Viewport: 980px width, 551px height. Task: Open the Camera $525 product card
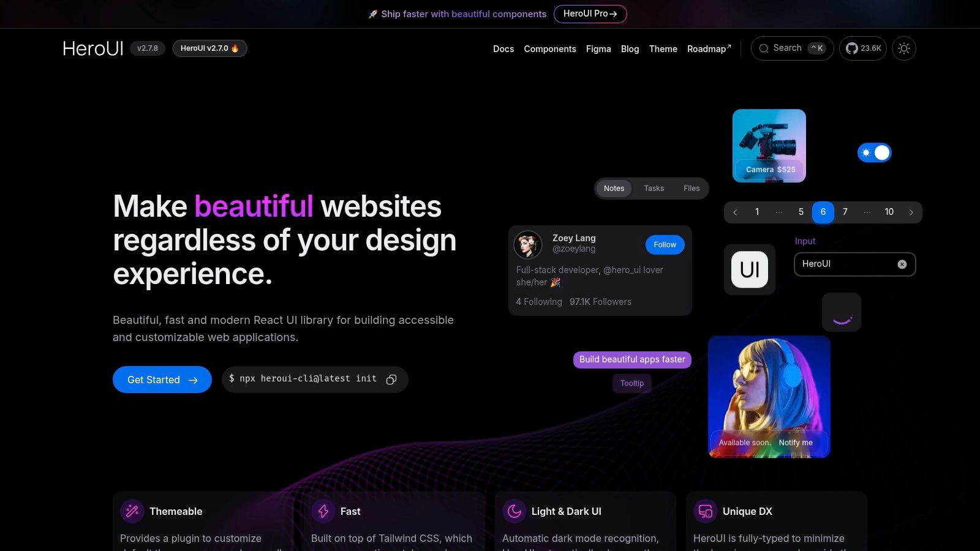pyautogui.click(x=769, y=146)
